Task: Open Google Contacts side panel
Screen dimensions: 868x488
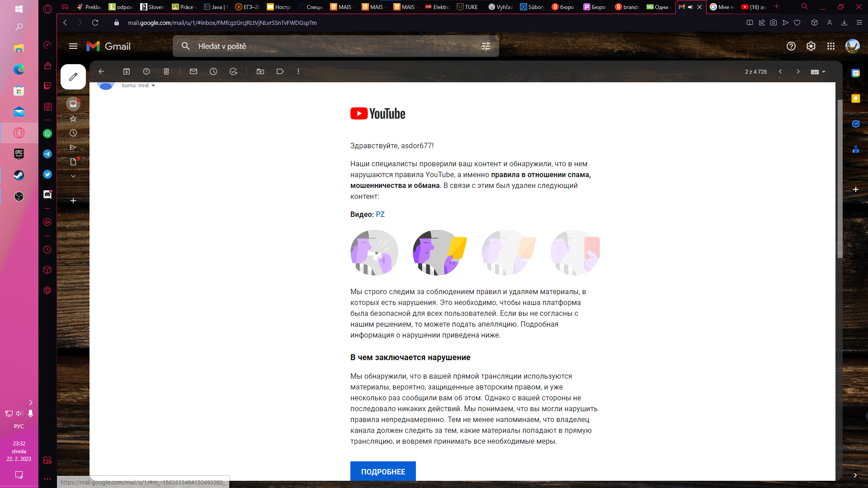Action: (856, 149)
